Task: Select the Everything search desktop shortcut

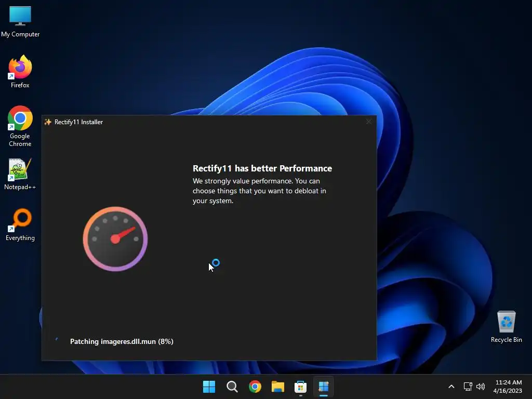Action: [20, 224]
